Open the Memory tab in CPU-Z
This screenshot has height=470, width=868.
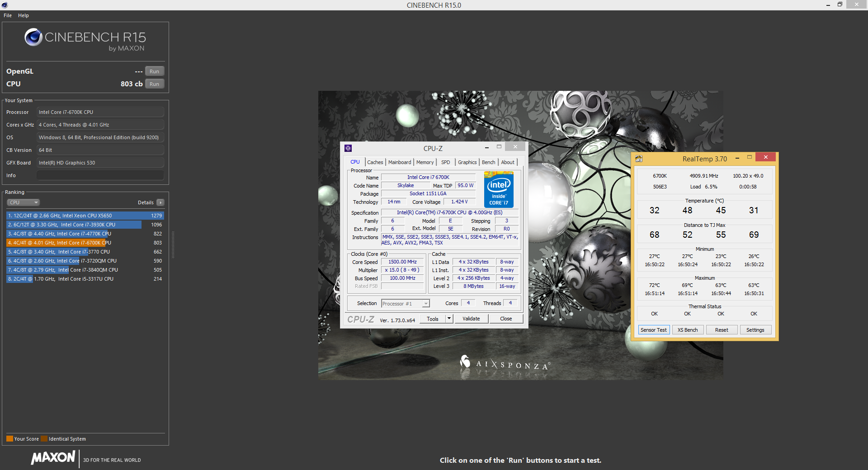[425, 162]
